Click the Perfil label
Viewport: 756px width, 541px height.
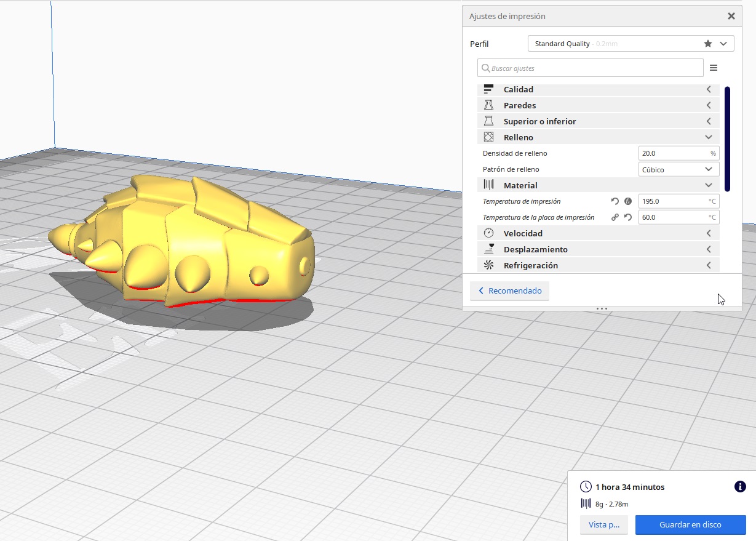point(479,44)
